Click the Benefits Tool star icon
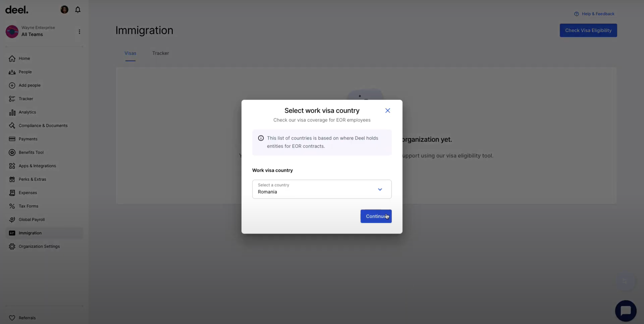Image resolution: width=644 pixels, height=324 pixels. [12, 152]
